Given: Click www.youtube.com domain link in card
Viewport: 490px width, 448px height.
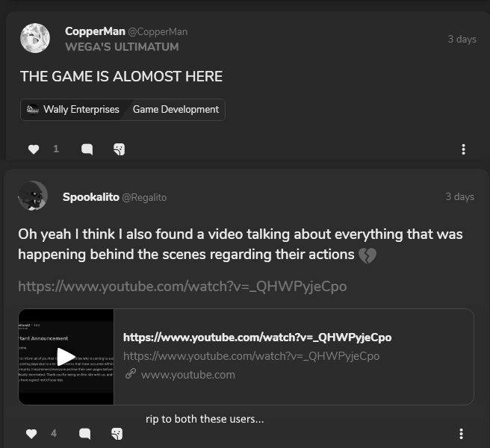Looking at the screenshot, I should (x=187, y=375).
